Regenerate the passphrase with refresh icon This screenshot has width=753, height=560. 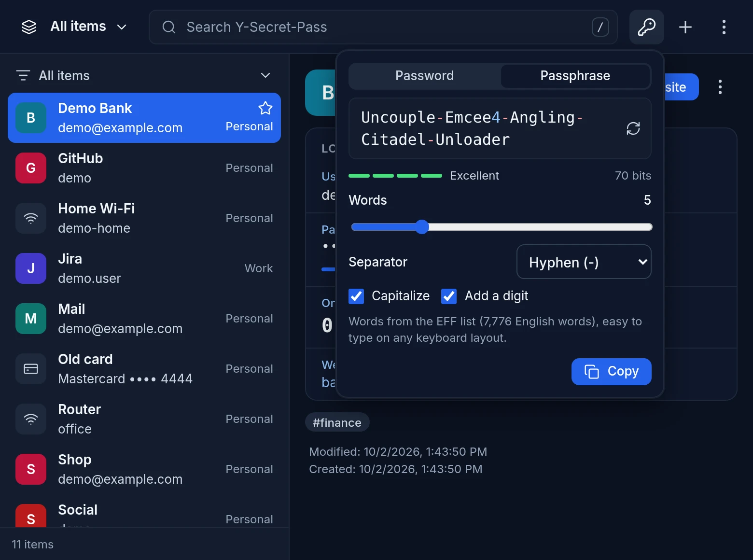[633, 128]
